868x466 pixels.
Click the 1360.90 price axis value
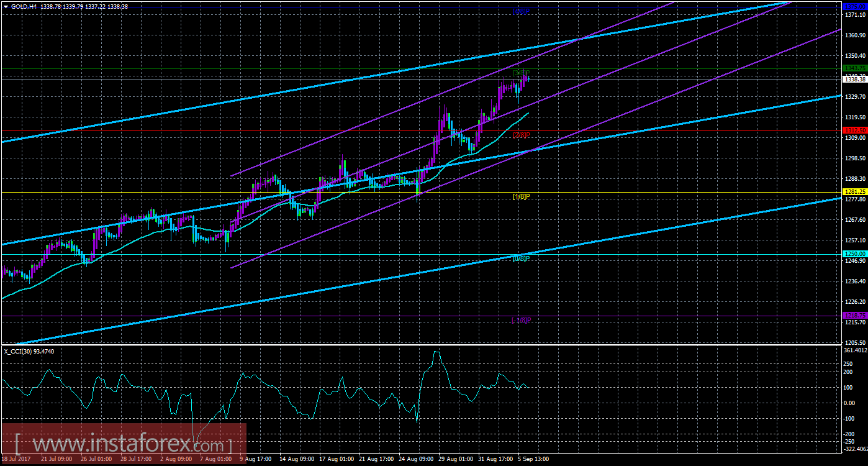click(854, 35)
